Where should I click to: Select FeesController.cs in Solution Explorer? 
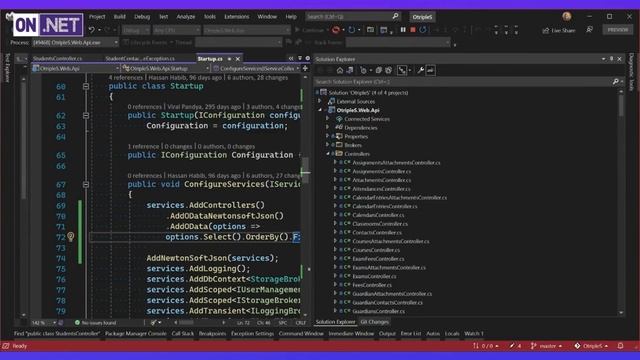(x=372, y=285)
